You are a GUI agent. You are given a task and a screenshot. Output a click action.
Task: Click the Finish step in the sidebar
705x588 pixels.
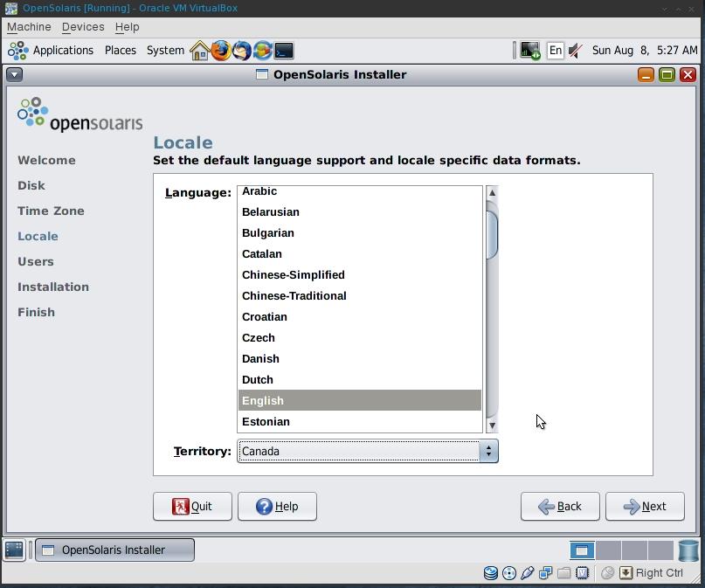pos(36,312)
